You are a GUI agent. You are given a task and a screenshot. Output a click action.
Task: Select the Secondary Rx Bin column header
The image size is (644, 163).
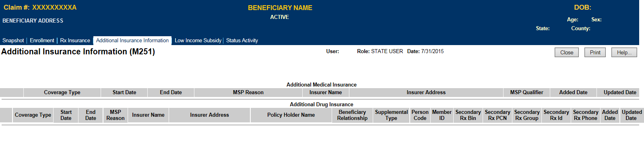click(468, 115)
